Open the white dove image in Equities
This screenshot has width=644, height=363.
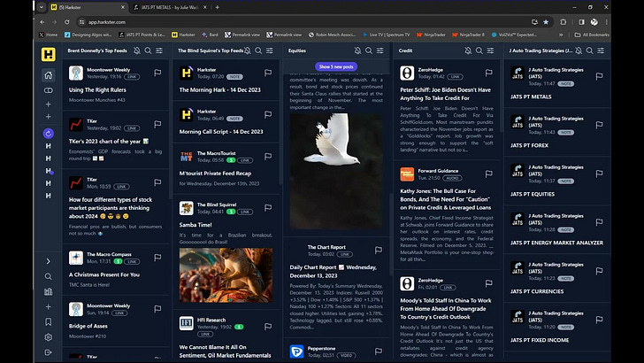(x=336, y=171)
